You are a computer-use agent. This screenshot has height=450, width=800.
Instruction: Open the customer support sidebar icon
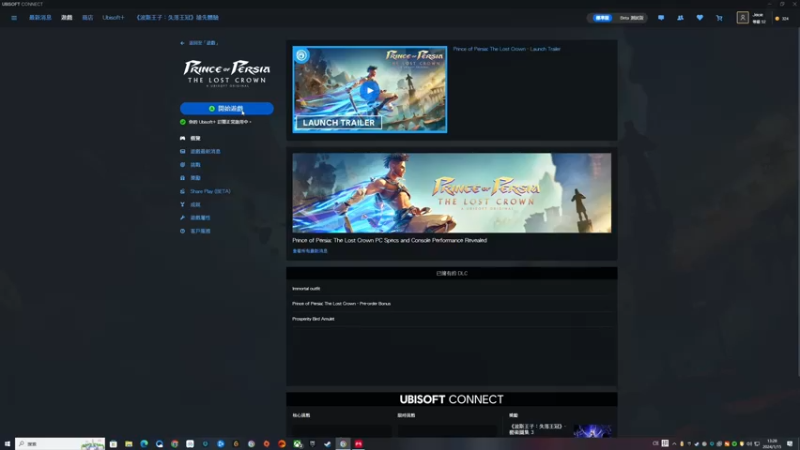click(182, 231)
